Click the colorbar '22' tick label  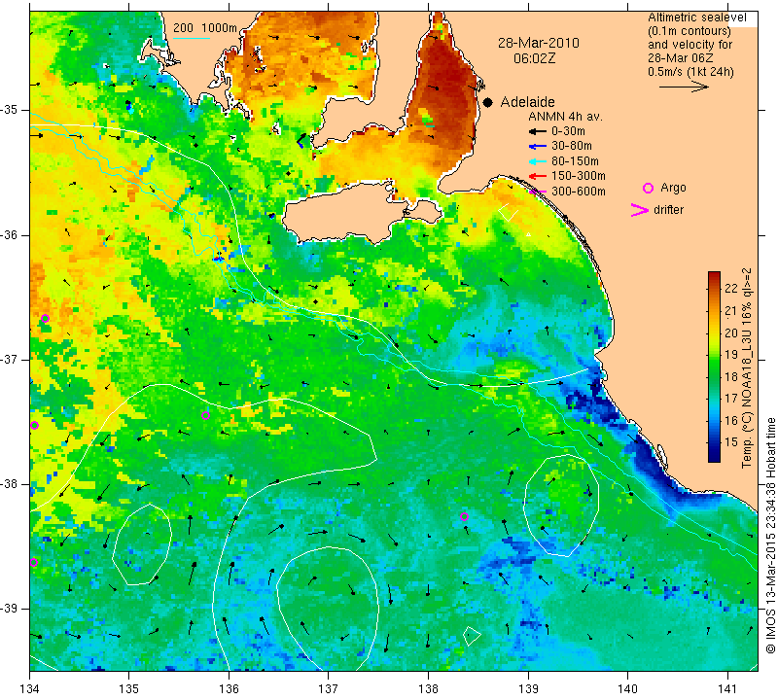click(731, 288)
